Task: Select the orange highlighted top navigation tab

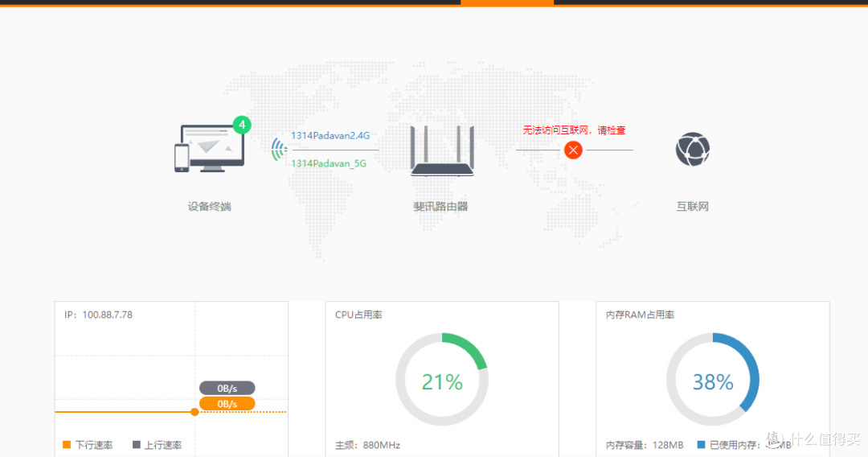Action: click(x=507, y=2)
